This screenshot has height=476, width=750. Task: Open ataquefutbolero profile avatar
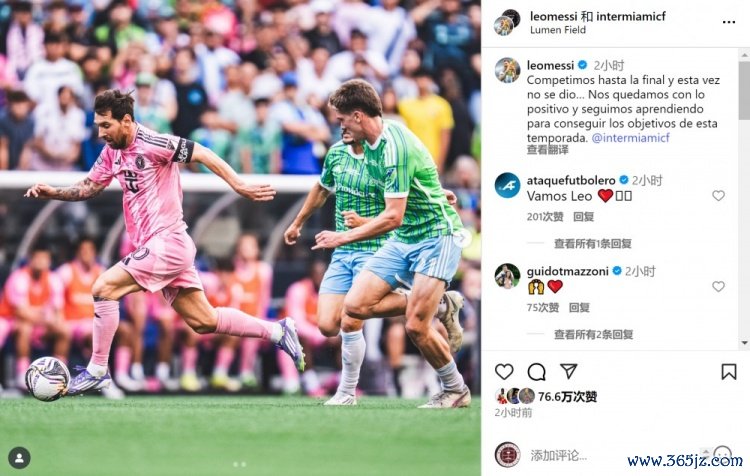click(507, 186)
